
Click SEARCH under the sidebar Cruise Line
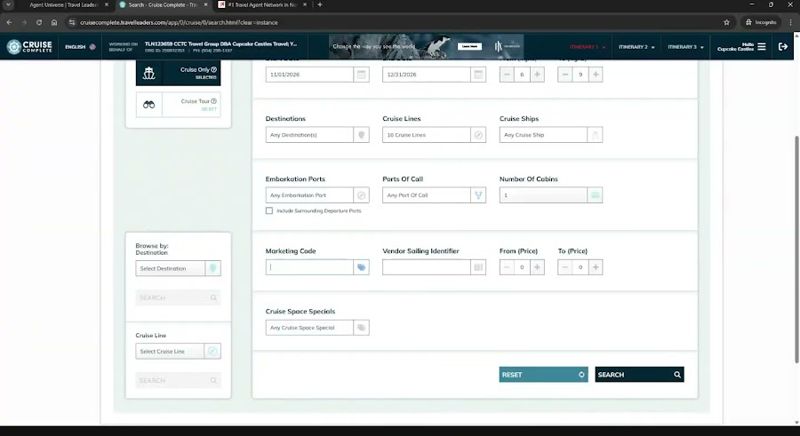point(178,380)
